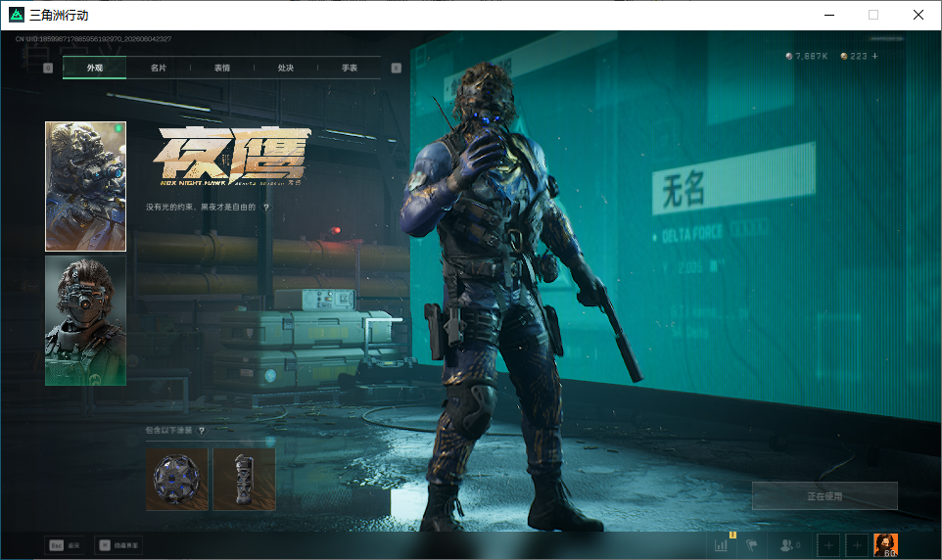Screen dimensions: 942x560
Task: Click the 7,867K currency balance
Action: (x=807, y=56)
